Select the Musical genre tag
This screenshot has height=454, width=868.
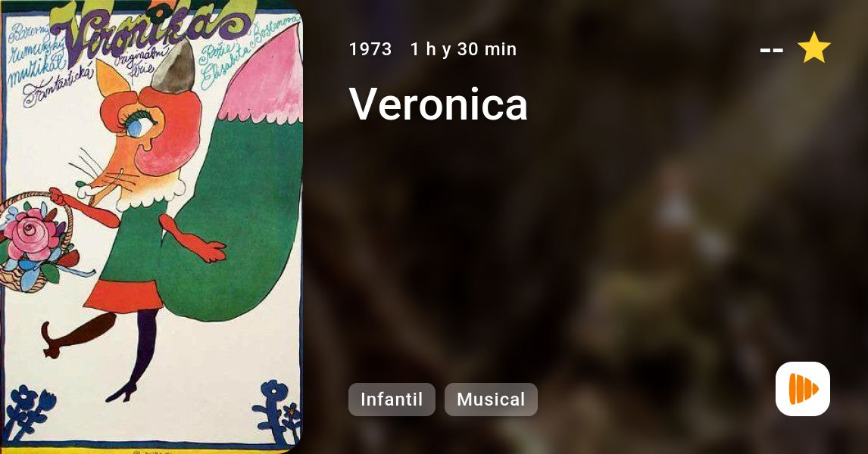491,400
